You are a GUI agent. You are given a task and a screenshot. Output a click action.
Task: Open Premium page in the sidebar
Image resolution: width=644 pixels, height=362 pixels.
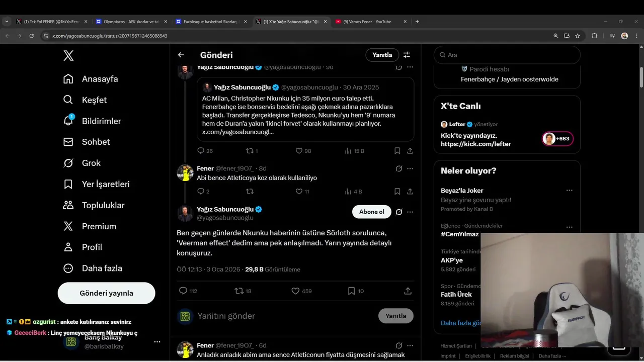coord(90,226)
